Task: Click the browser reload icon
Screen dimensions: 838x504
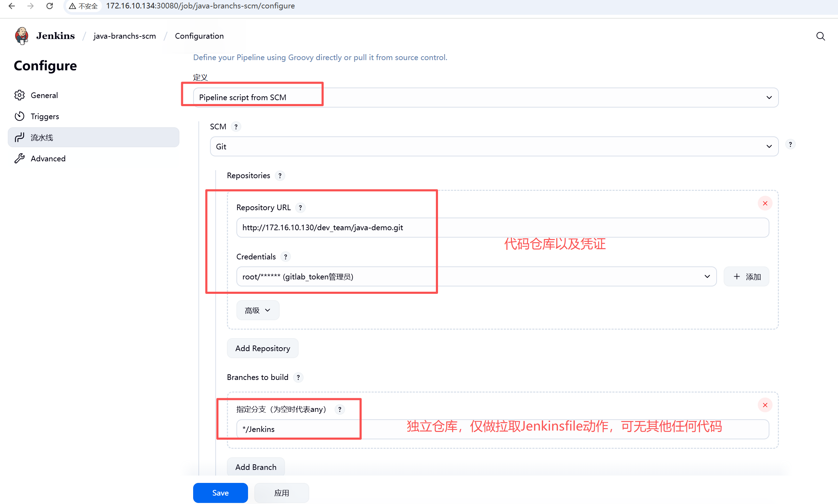Action: tap(50, 6)
